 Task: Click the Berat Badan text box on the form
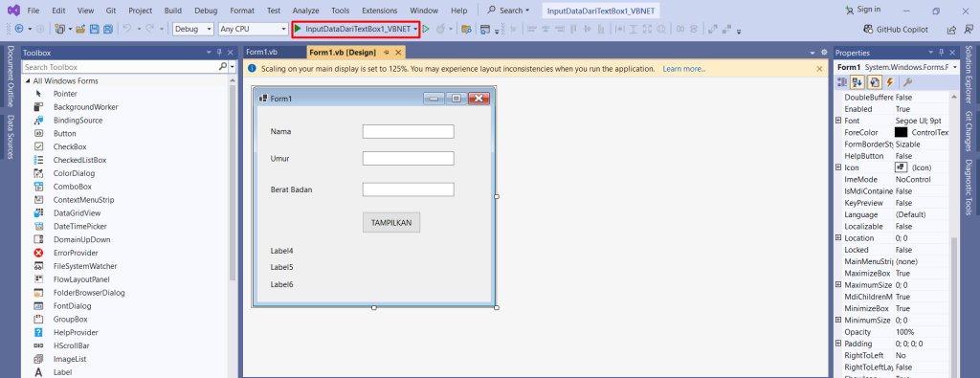click(x=408, y=189)
